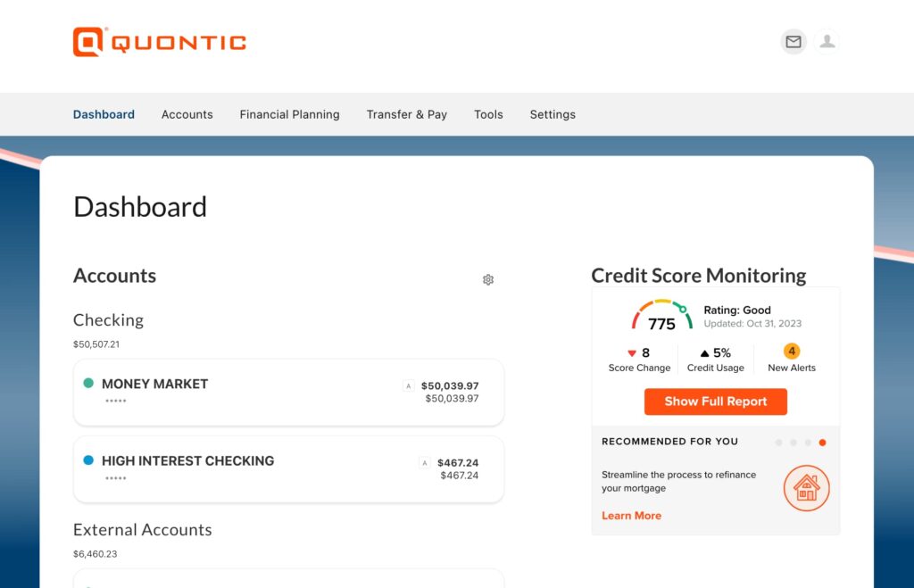This screenshot has width=914, height=588.
Task: Open the user profile icon
Action: click(x=827, y=42)
